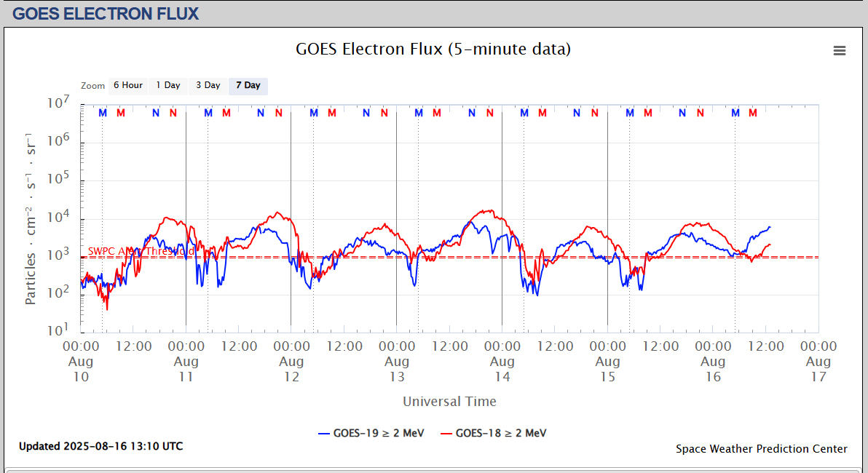Image resolution: width=868 pixels, height=473 pixels.
Task: Click the 10^4 y-axis label
Action: [58, 218]
